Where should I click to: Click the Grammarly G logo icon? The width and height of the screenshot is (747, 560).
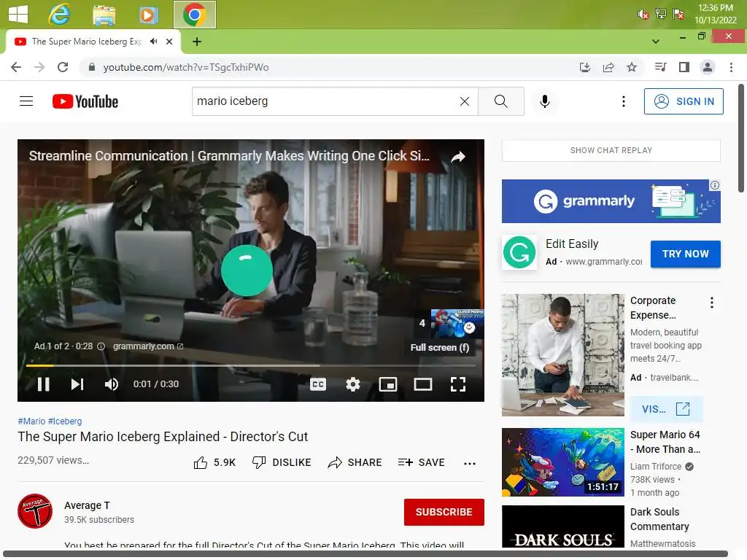click(519, 252)
